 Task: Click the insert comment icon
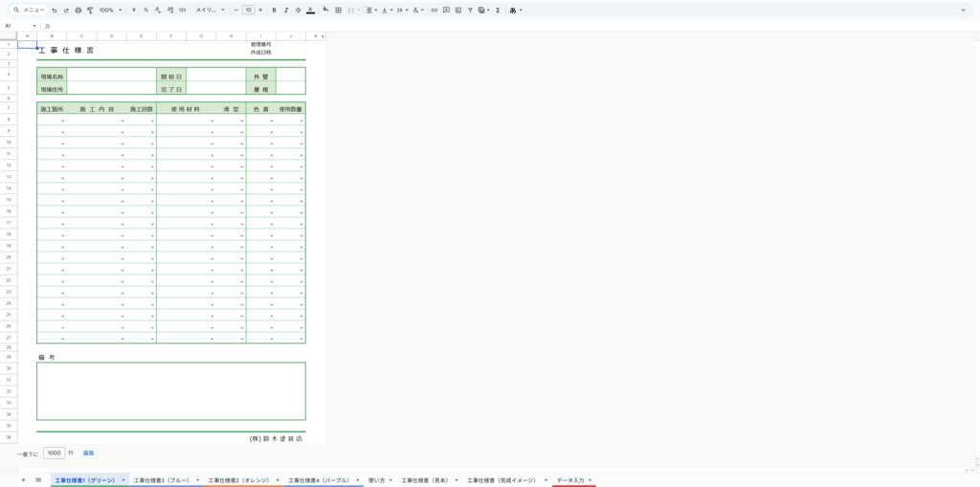click(446, 10)
